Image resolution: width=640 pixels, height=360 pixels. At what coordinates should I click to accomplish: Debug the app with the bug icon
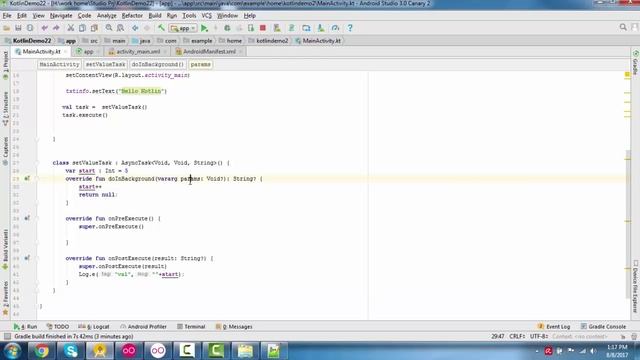227,28
